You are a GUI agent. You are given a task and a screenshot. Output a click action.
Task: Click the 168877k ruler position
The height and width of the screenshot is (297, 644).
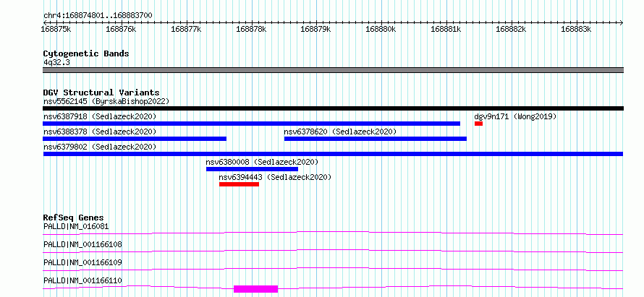tap(186, 29)
